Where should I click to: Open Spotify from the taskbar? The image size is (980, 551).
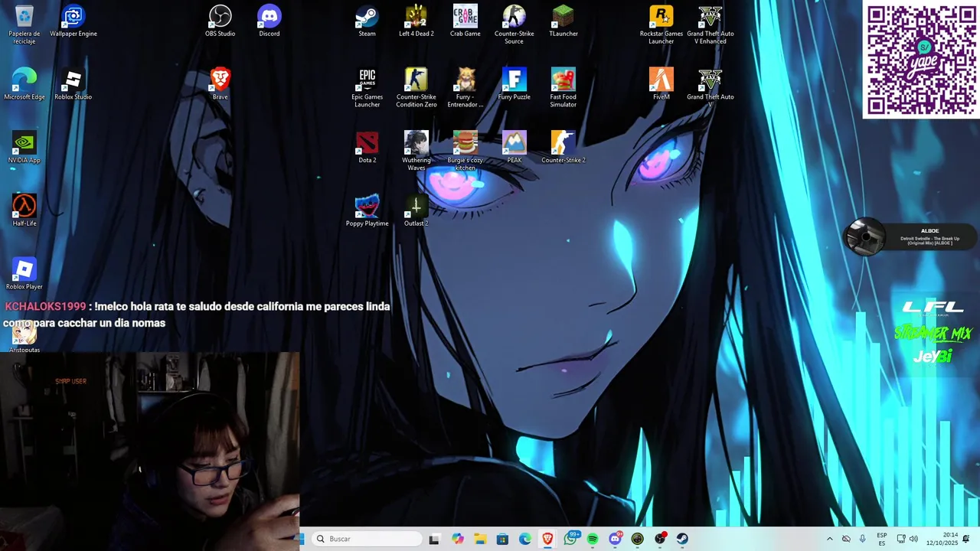click(x=593, y=539)
